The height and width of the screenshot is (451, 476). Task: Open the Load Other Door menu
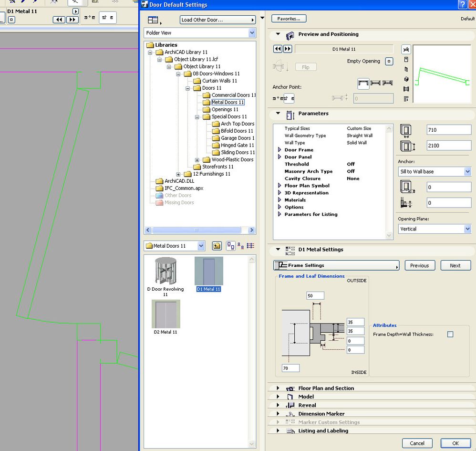(x=218, y=20)
